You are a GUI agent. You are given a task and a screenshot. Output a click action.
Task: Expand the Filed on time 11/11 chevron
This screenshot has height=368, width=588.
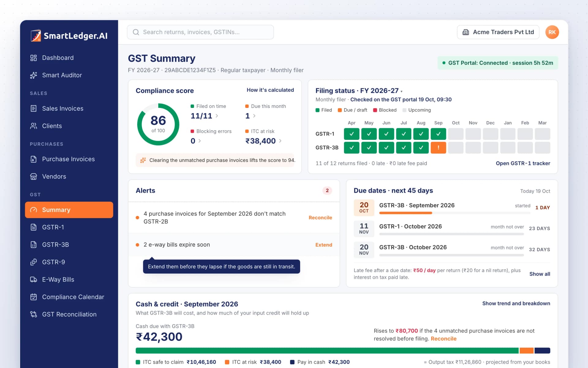tap(217, 116)
